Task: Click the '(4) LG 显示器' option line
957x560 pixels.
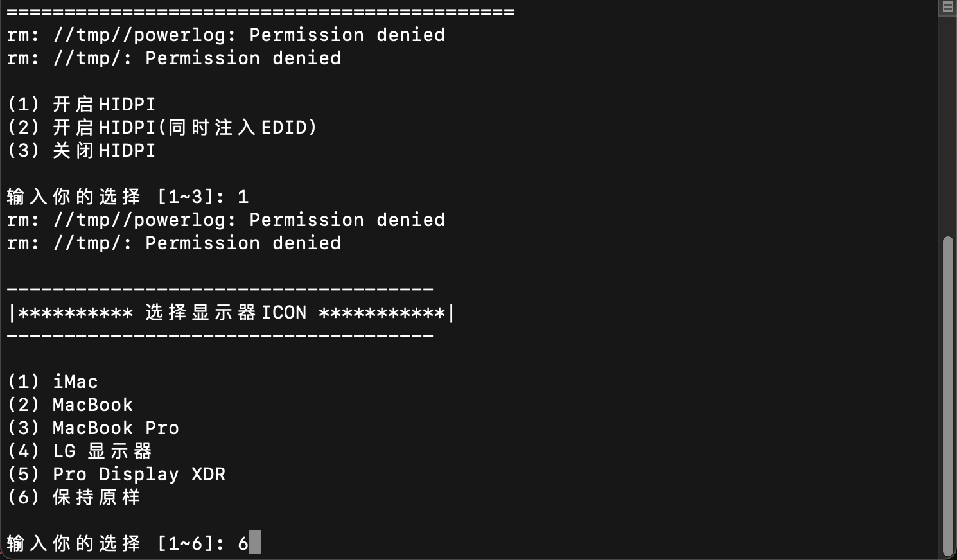Action: pos(80,451)
